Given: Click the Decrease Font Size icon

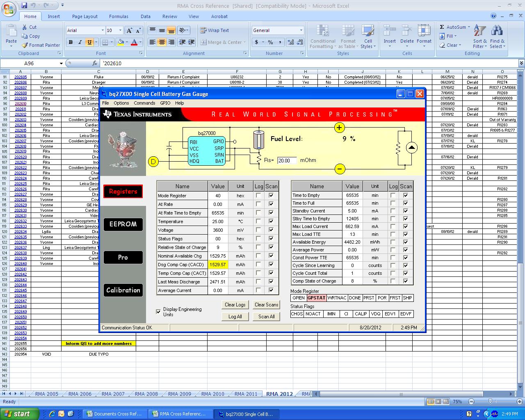Looking at the screenshot, I should (x=139, y=30).
